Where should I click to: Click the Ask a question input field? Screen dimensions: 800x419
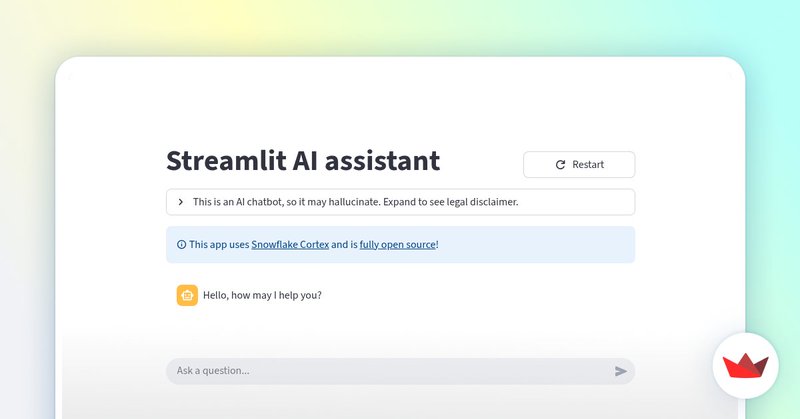401,371
